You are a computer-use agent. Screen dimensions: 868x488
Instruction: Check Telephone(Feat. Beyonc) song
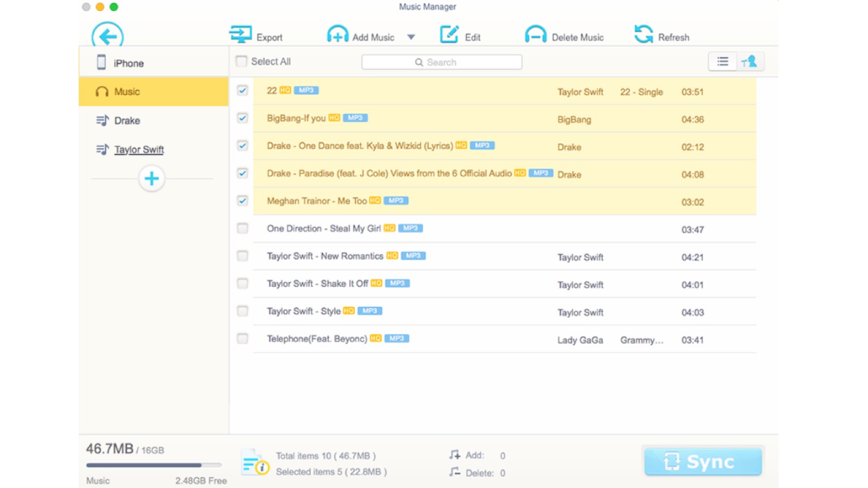click(x=242, y=339)
